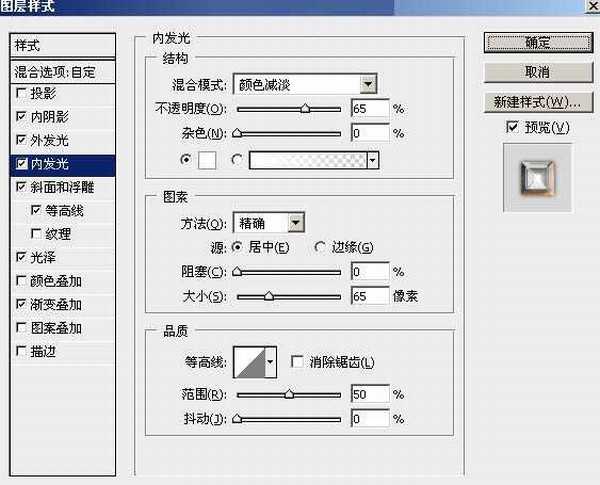Open the method (方法) dropdown
Image resolution: width=600 pixels, height=485 pixels.
[x=295, y=223]
